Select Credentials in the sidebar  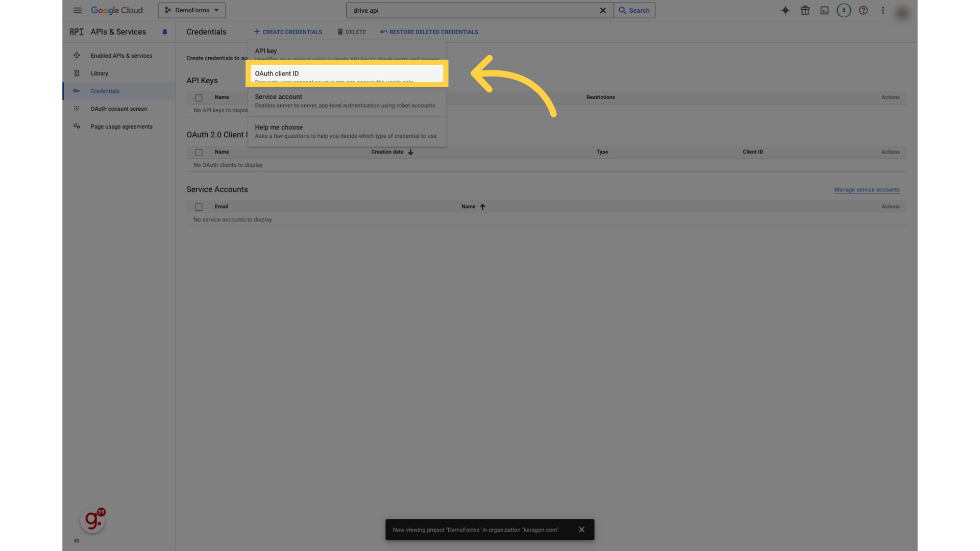pos(119,91)
